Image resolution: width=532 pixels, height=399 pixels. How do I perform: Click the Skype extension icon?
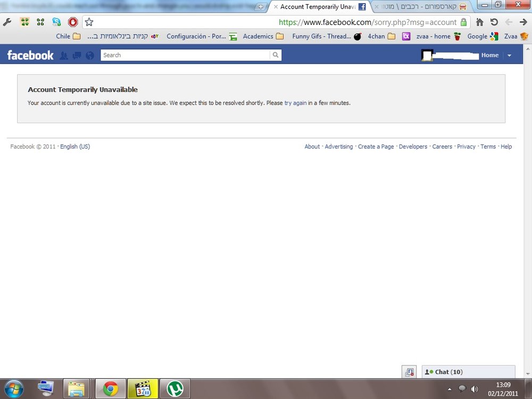(x=56, y=22)
